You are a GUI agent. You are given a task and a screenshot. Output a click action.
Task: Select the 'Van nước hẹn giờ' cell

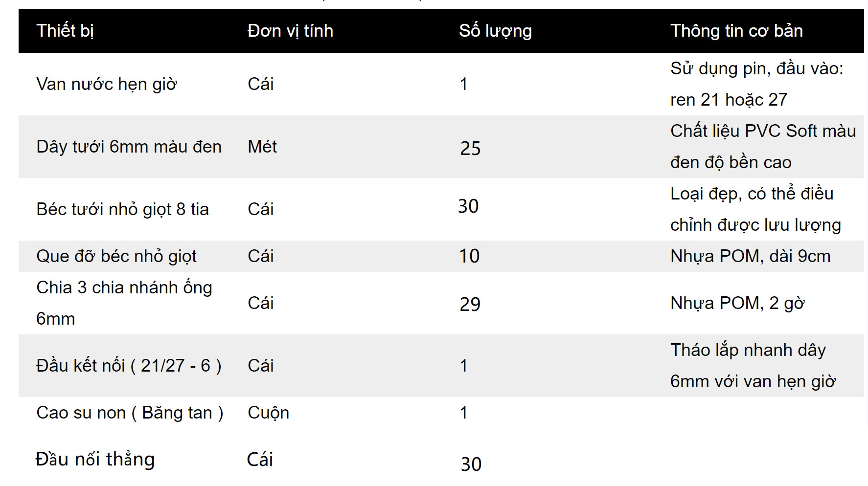[x=107, y=84]
